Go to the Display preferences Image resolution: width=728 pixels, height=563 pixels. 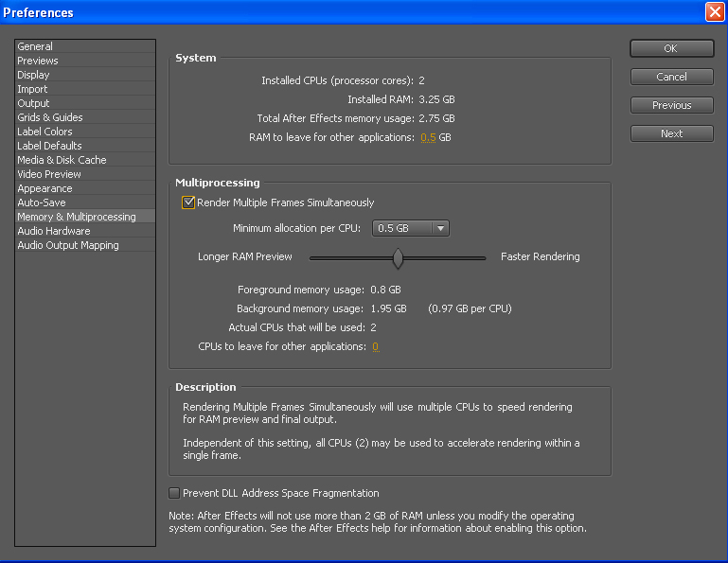[x=85, y=75]
